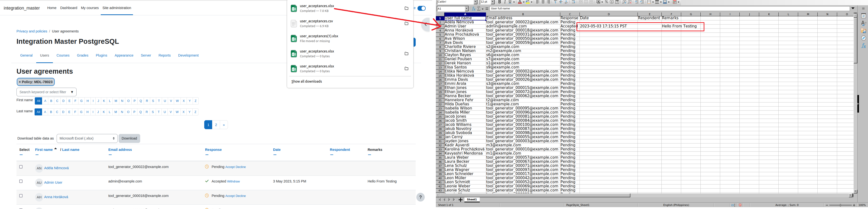Open the sidebar Properties deck

coord(864,16)
